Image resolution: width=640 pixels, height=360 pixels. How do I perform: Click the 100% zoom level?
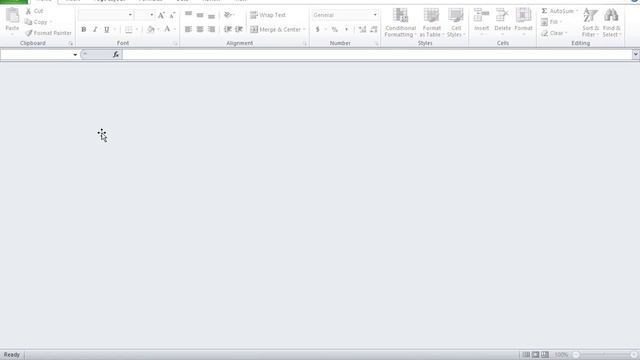pos(561,355)
